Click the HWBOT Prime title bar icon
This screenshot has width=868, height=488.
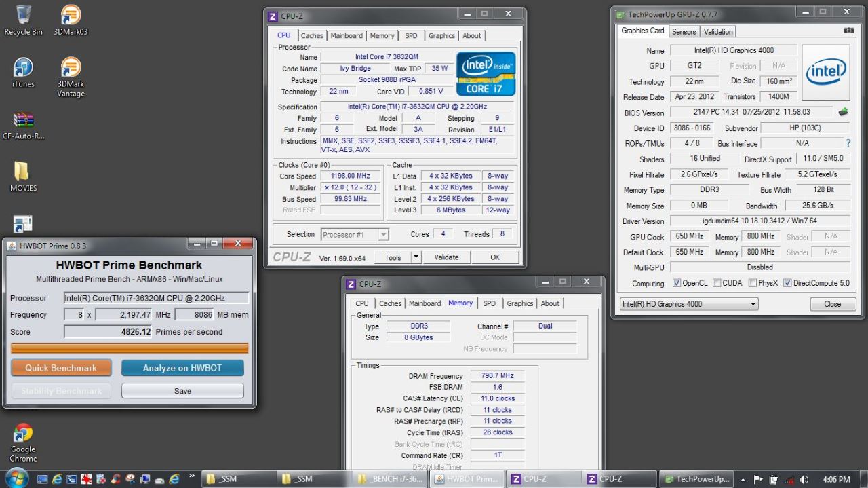(12, 246)
